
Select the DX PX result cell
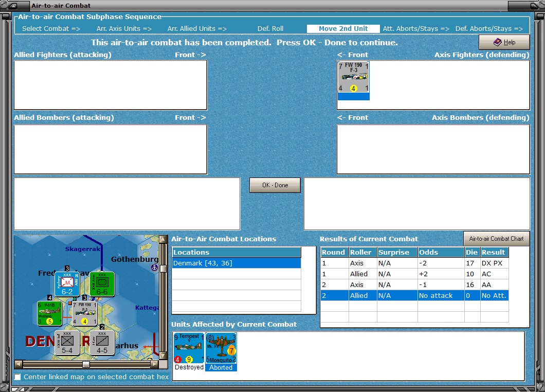[x=494, y=263]
